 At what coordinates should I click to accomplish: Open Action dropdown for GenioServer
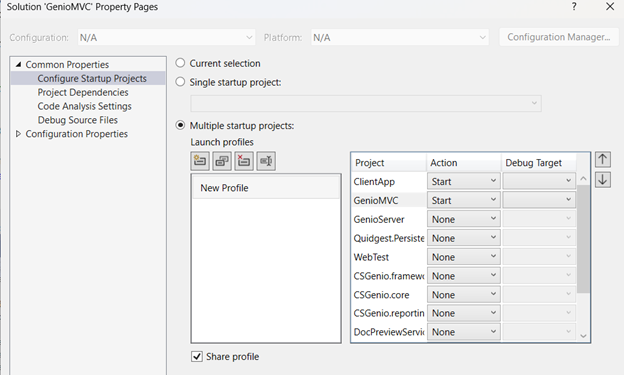click(x=463, y=219)
